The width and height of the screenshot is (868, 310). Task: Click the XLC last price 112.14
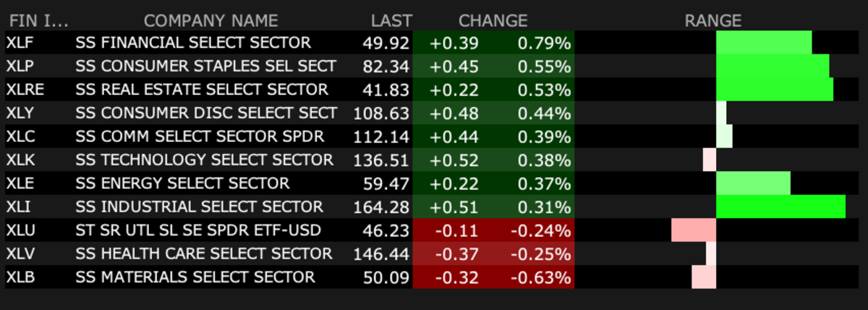point(381,137)
